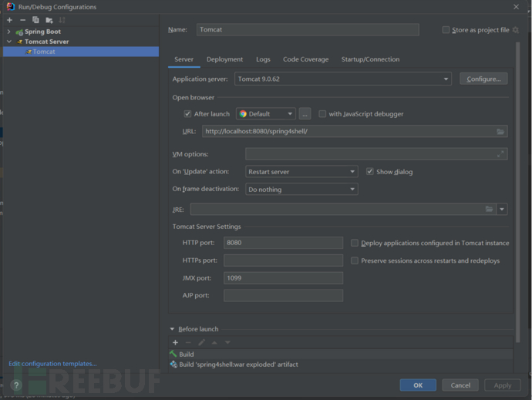Click the folder icon in URL field
The image size is (532, 400).
click(500, 132)
